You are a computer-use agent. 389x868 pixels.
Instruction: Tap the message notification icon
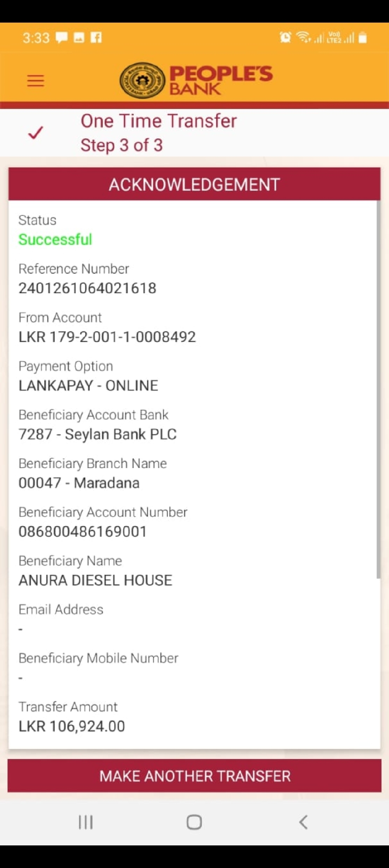[61, 37]
